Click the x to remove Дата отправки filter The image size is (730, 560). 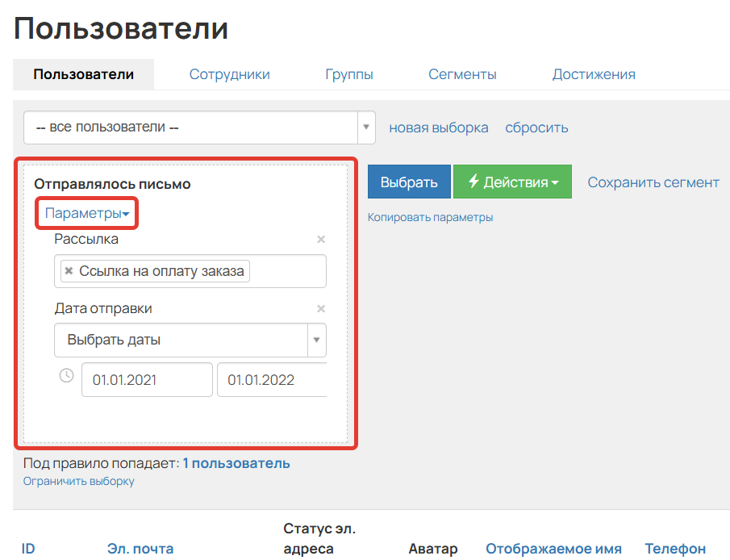coord(320,308)
